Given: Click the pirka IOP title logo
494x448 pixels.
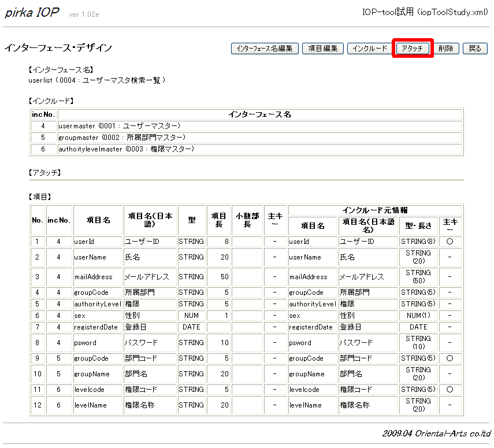Looking at the screenshot, I should click(x=32, y=13).
